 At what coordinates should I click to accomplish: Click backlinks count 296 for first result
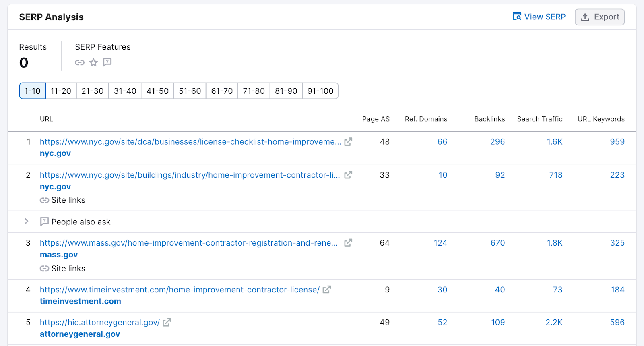[x=497, y=142]
